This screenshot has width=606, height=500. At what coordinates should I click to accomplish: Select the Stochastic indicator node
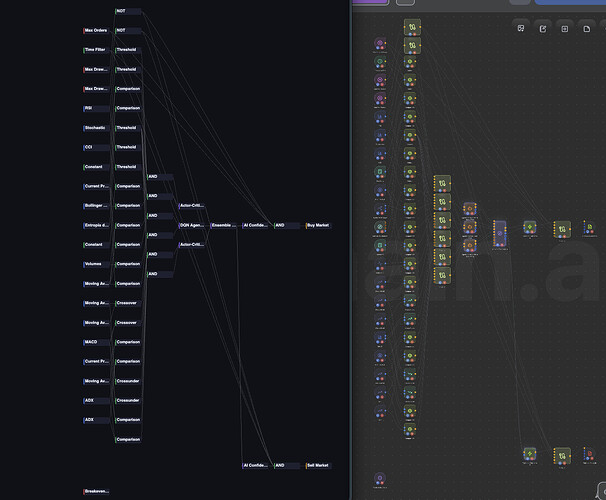click(96, 128)
